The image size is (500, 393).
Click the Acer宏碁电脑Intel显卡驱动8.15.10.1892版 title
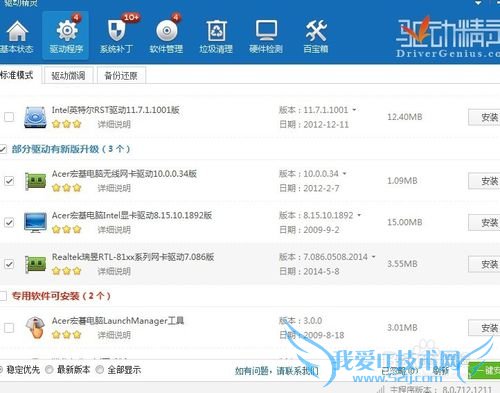coord(132,215)
